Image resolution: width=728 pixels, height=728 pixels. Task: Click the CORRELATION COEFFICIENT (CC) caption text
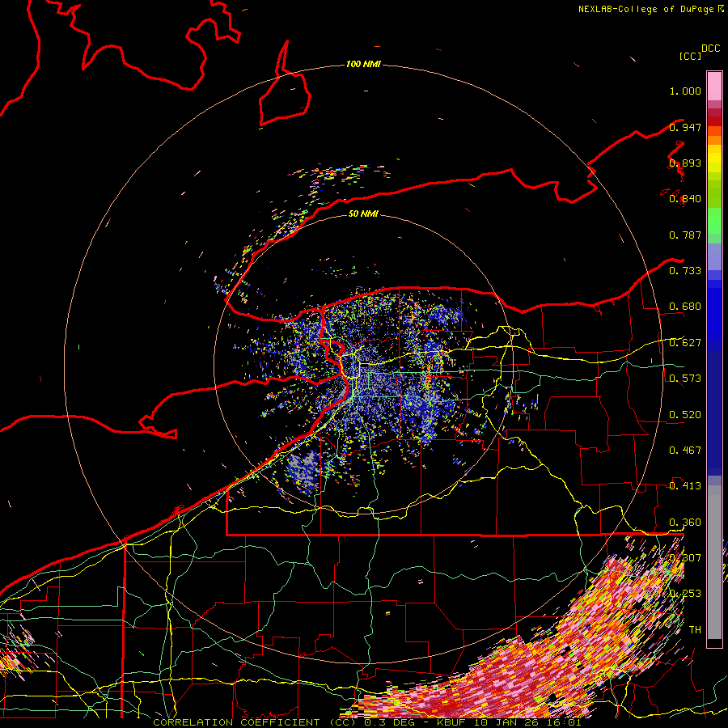pyautogui.click(x=255, y=722)
